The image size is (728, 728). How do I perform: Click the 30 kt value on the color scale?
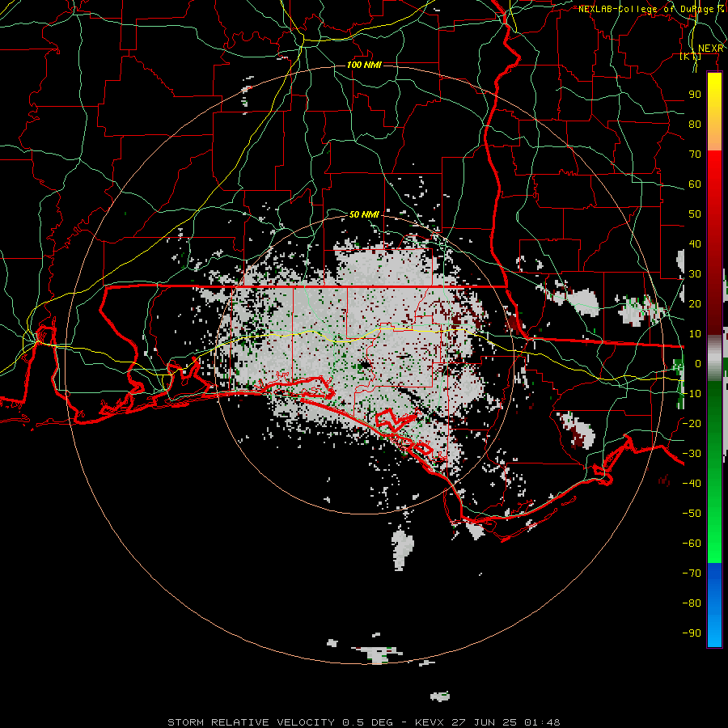tap(695, 274)
